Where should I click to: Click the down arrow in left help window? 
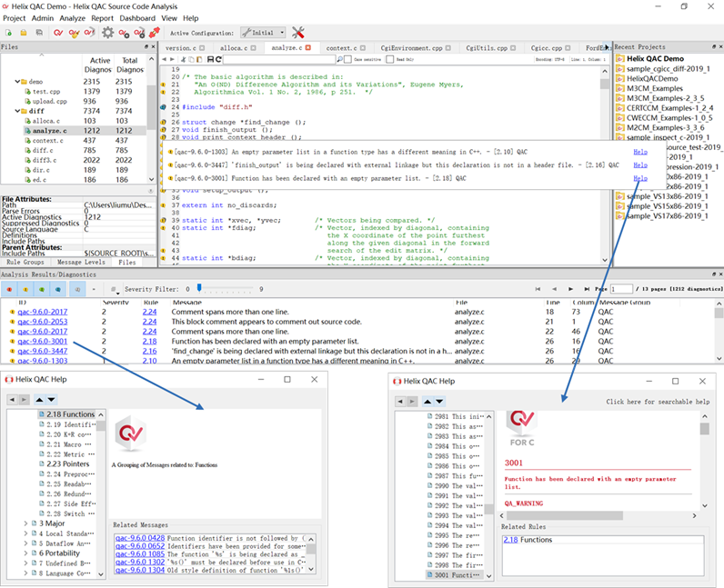point(51,400)
